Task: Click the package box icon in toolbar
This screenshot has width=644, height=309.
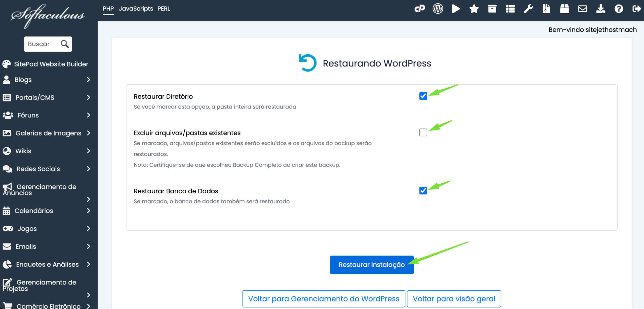Action: click(x=565, y=9)
